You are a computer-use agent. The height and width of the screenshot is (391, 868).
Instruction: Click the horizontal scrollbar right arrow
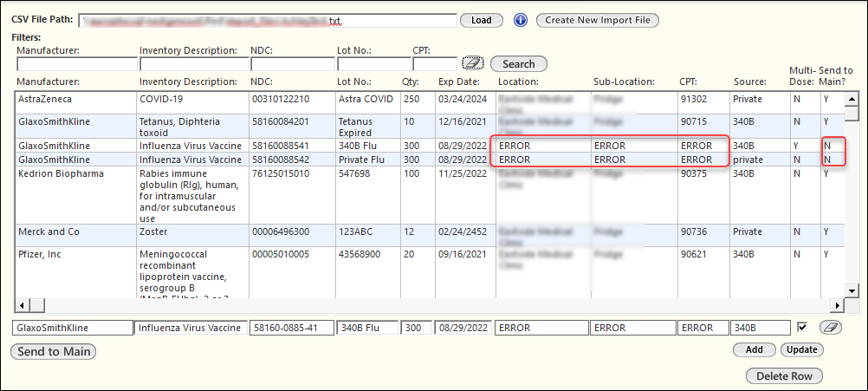[x=838, y=305]
